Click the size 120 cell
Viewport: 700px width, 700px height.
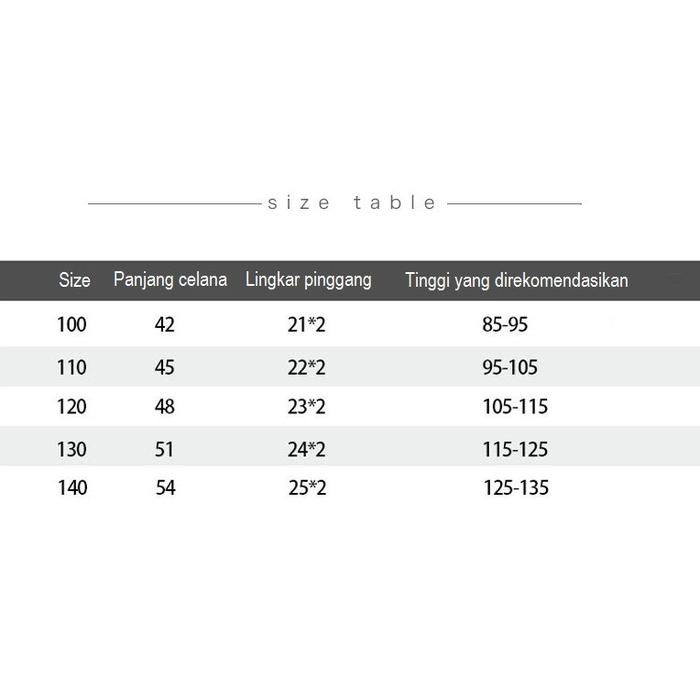[72, 407]
